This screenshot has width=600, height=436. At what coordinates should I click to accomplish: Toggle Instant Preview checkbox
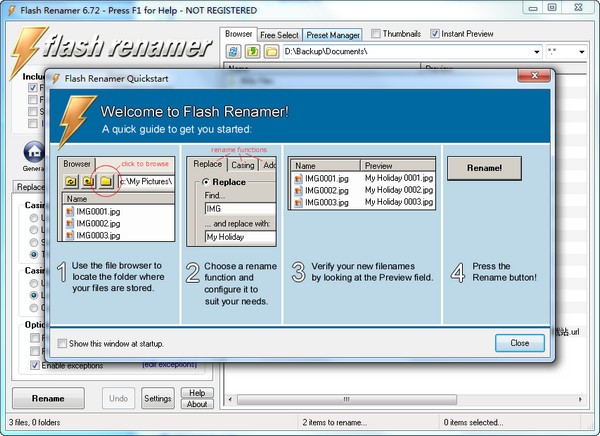click(x=434, y=34)
